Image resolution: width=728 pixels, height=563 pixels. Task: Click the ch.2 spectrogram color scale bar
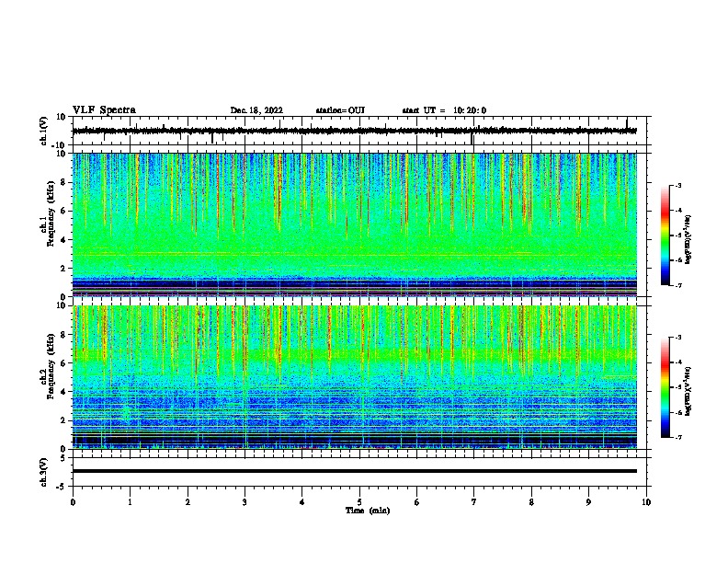coord(665,387)
